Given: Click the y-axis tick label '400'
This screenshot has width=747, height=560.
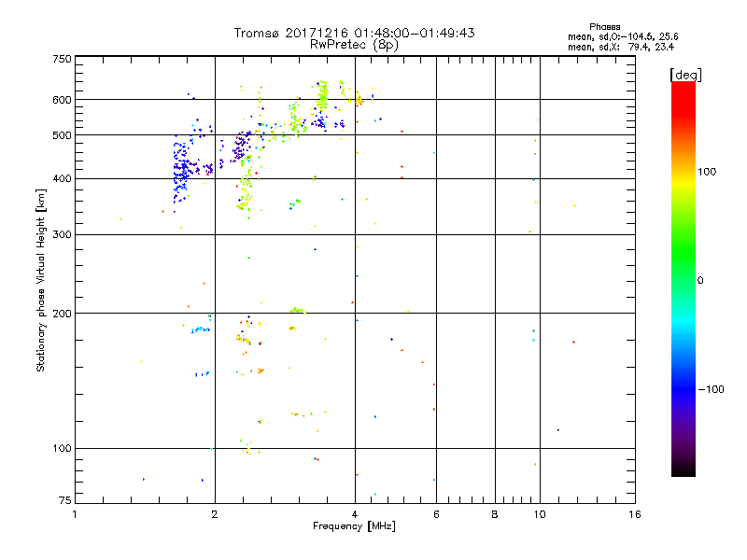Looking at the screenshot, I should click(63, 178).
